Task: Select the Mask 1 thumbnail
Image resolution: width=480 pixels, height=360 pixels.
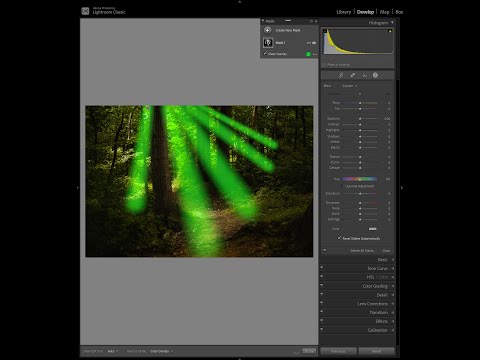Action: point(268,43)
